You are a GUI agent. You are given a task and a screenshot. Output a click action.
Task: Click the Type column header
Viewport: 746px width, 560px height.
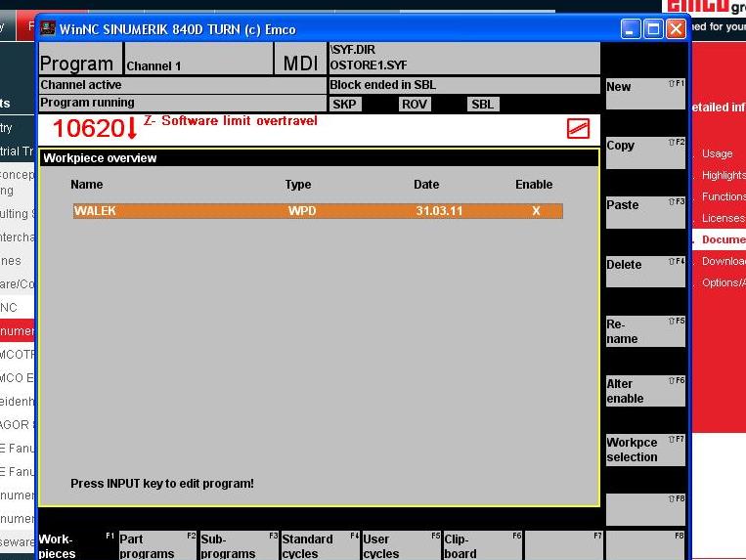(298, 185)
